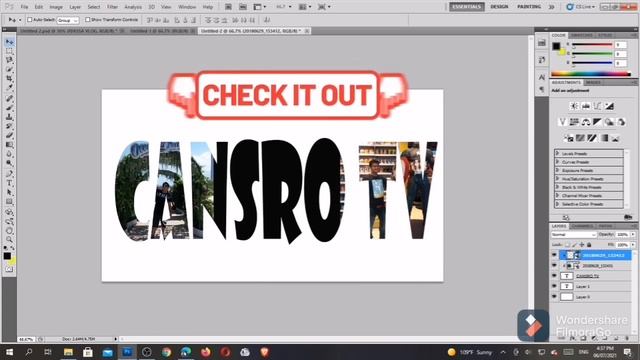Viewport: 640px width, 360px height.
Task: Open Photoshop from Windows taskbar
Action: coord(127,352)
